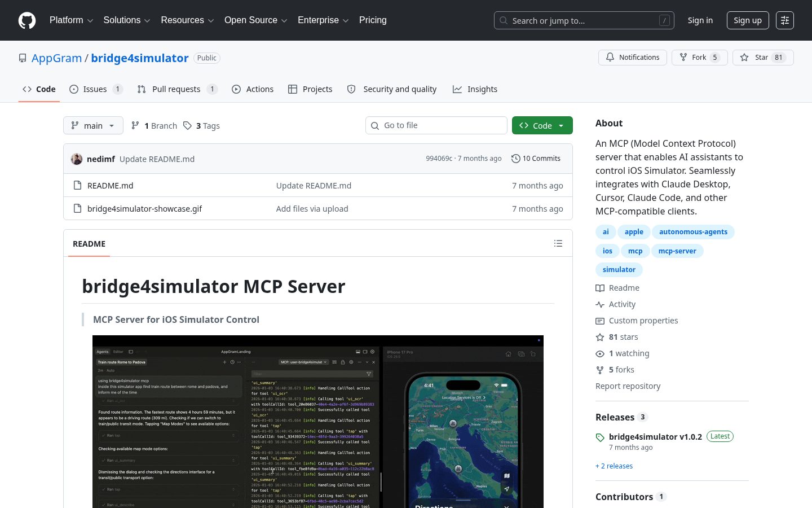Switch to the Actions tab
This screenshot has width=812, height=508.
[253, 89]
